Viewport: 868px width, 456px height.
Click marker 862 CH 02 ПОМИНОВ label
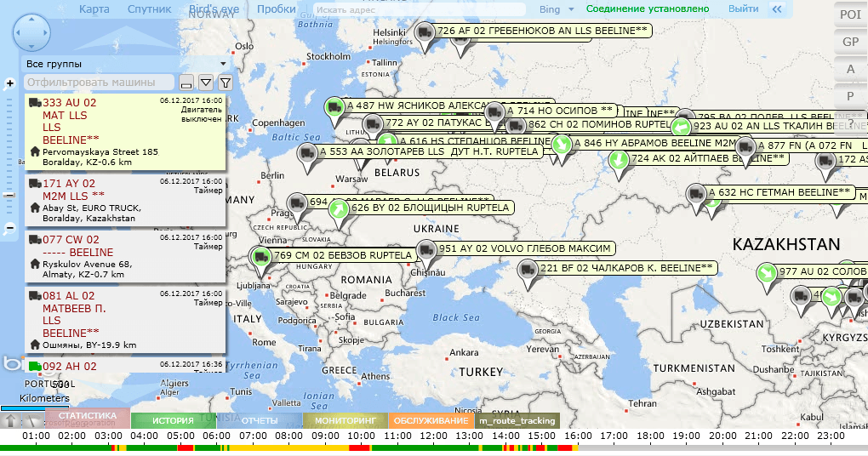click(598, 124)
